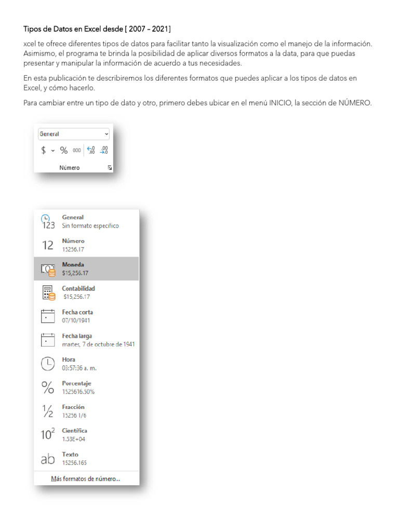Click the Científica format label
This screenshot has width=399, height=532.
pos(75,431)
